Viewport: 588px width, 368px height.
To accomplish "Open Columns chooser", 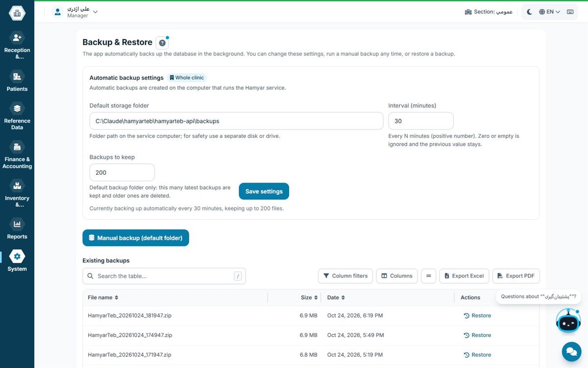I will [x=397, y=276].
